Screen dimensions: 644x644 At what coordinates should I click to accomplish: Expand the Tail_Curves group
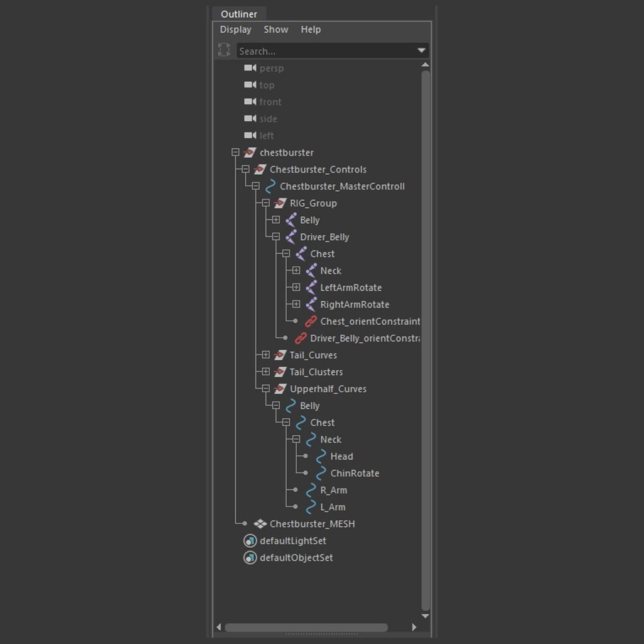point(265,355)
